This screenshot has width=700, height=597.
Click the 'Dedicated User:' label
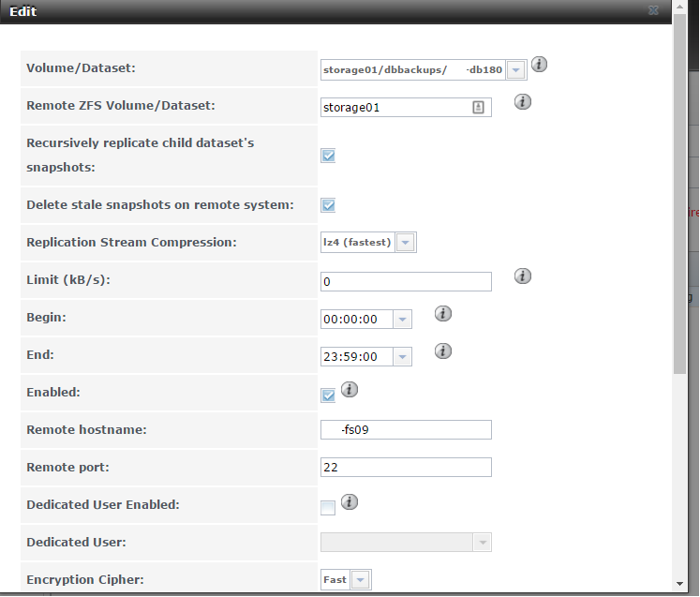(x=76, y=542)
